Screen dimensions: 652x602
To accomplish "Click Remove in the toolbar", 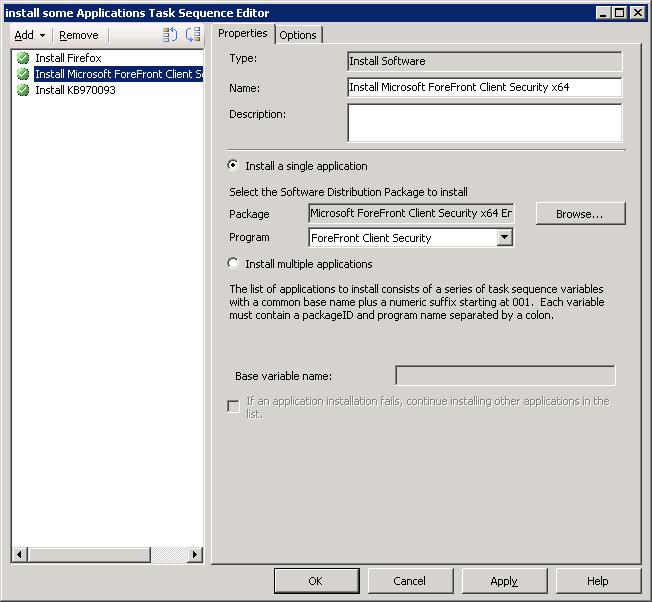I will tap(79, 35).
